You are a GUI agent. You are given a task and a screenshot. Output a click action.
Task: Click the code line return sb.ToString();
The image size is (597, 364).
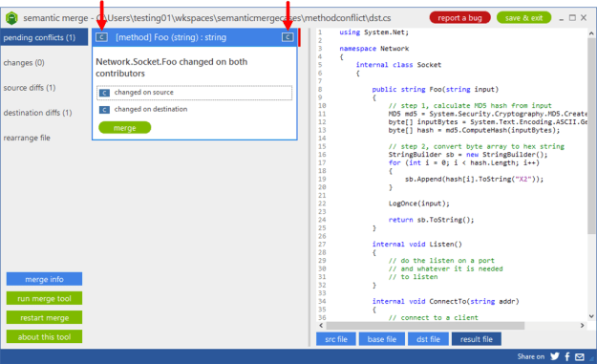pos(431,220)
